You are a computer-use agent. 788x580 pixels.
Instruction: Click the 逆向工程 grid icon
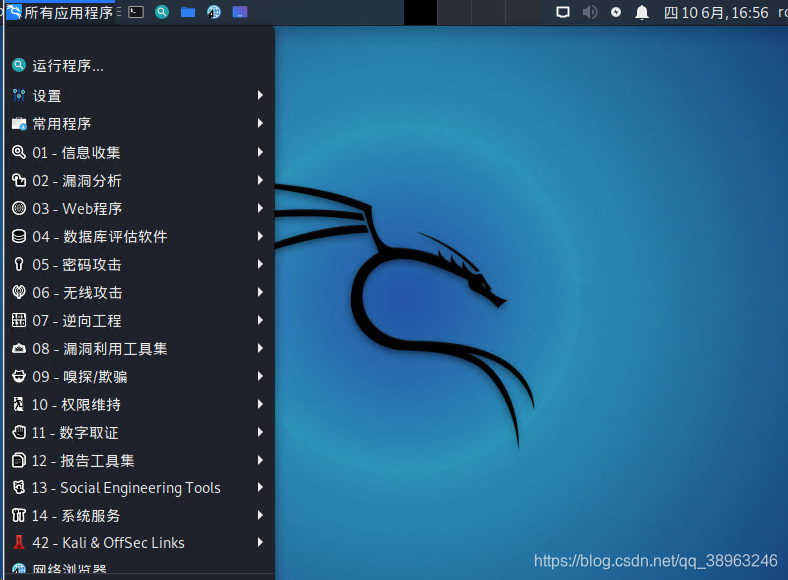(19, 320)
